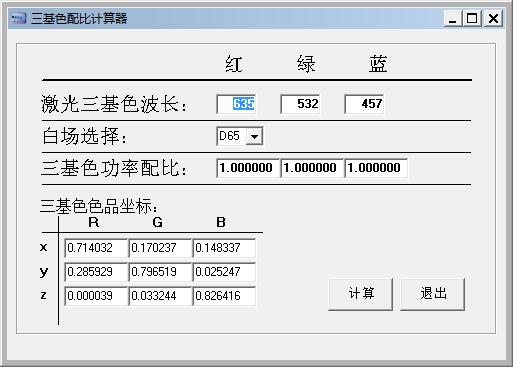Click the 蓝 column header label

(378, 64)
